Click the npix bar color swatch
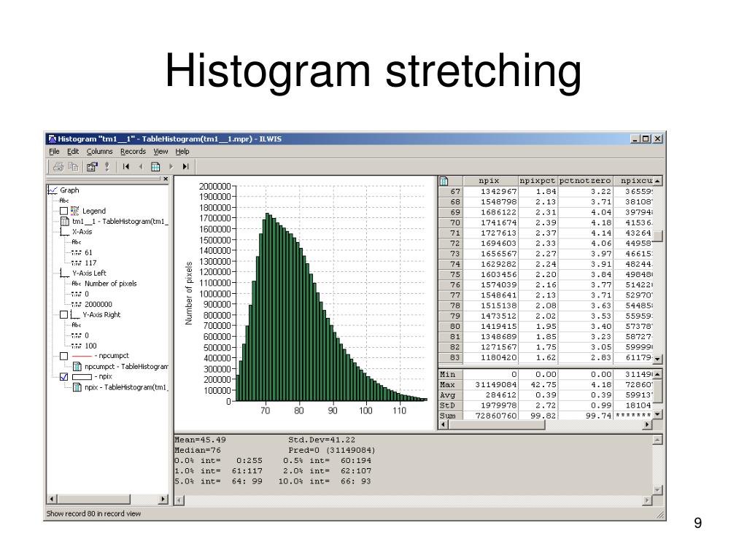Viewport: 747px width, 560px height. tap(82, 377)
